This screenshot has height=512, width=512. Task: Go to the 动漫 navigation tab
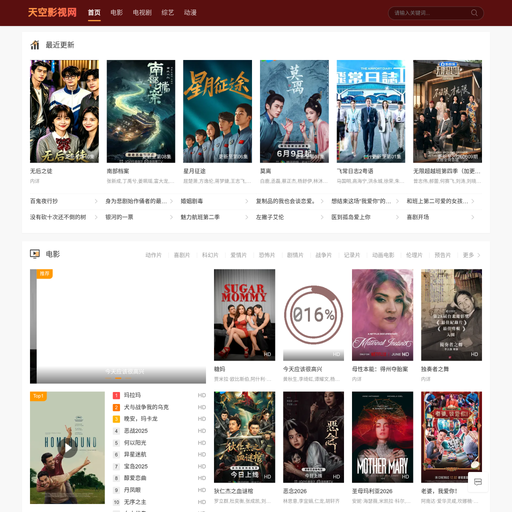coord(190,13)
